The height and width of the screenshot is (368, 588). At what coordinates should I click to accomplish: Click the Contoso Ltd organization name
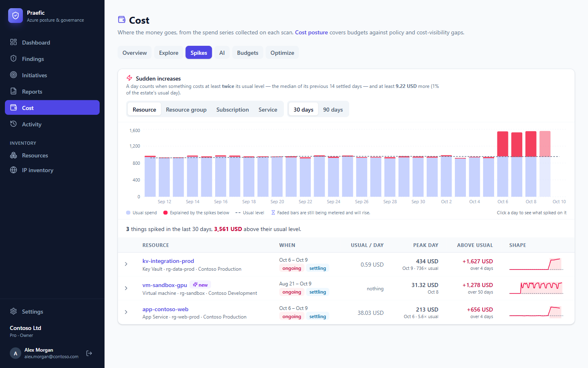click(25, 328)
